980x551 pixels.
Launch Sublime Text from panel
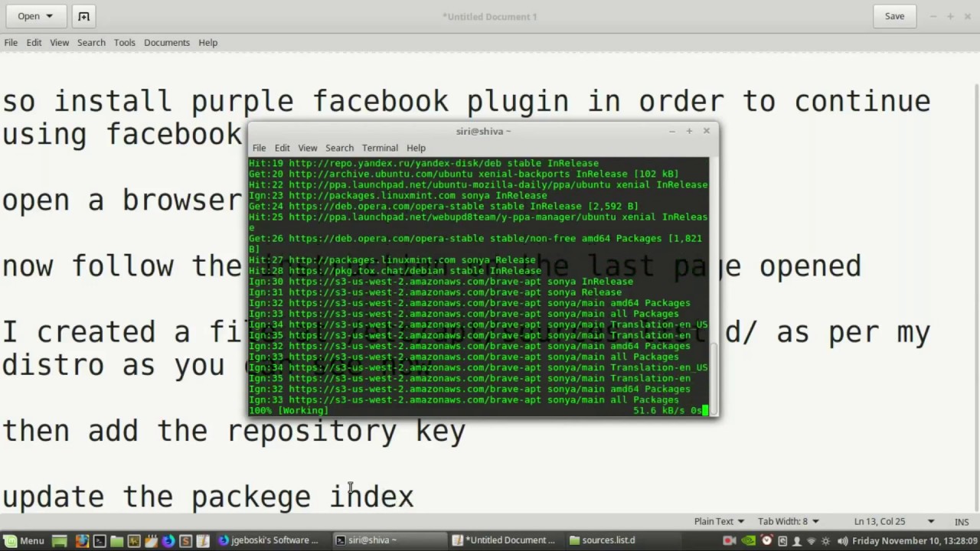click(185, 541)
